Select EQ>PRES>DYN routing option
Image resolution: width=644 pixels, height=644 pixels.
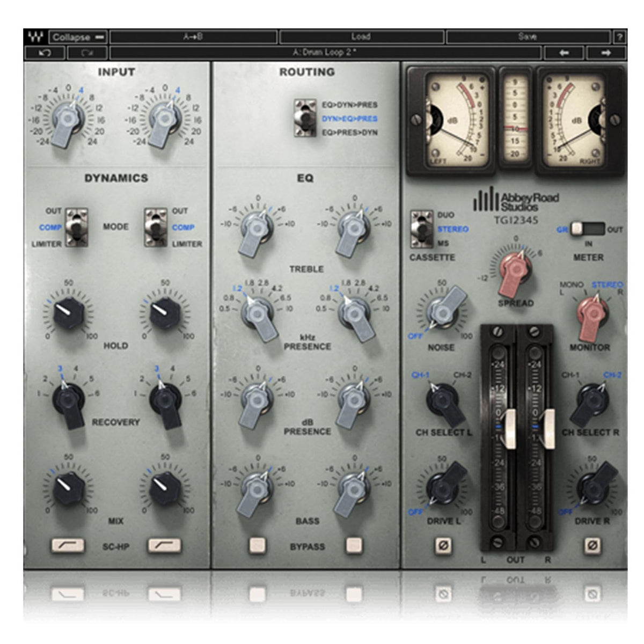pos(349,132)
